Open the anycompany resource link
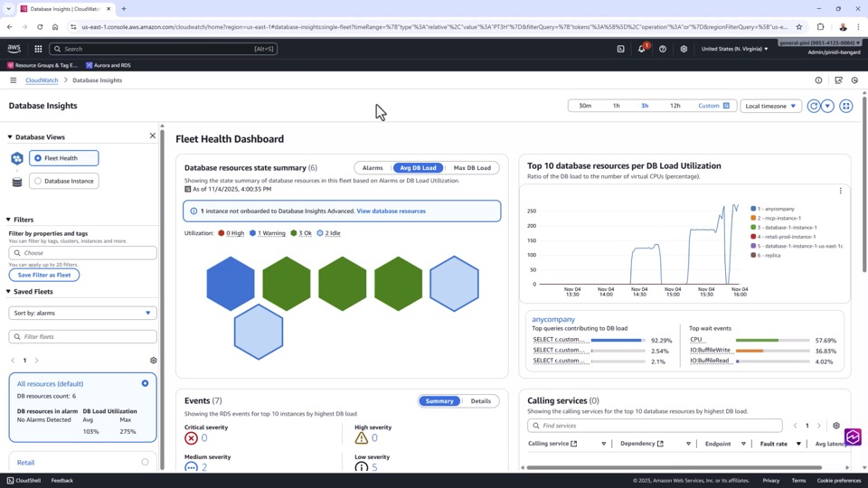Image resolution: width=868 pixels, height=488 pixels. 553,319
